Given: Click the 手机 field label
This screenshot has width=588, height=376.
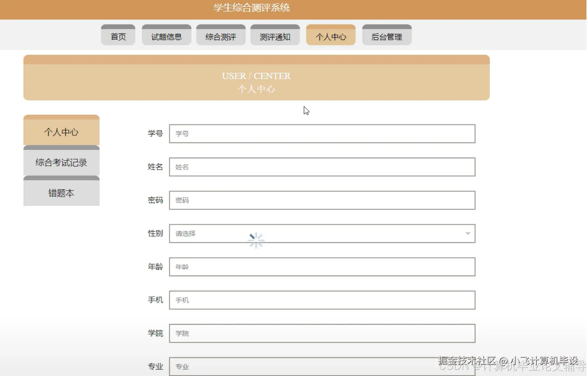Looking at the screenshot, I should (x=155, y=300).
